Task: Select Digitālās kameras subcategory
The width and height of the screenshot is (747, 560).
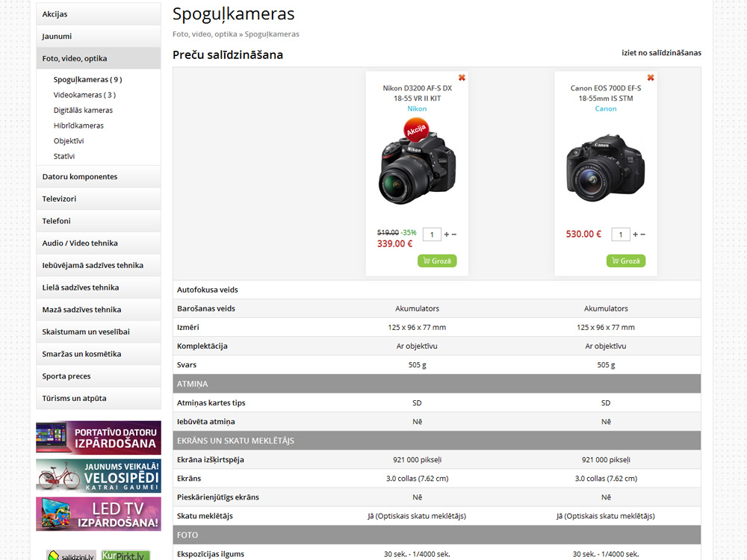Action: pos(83,110)
